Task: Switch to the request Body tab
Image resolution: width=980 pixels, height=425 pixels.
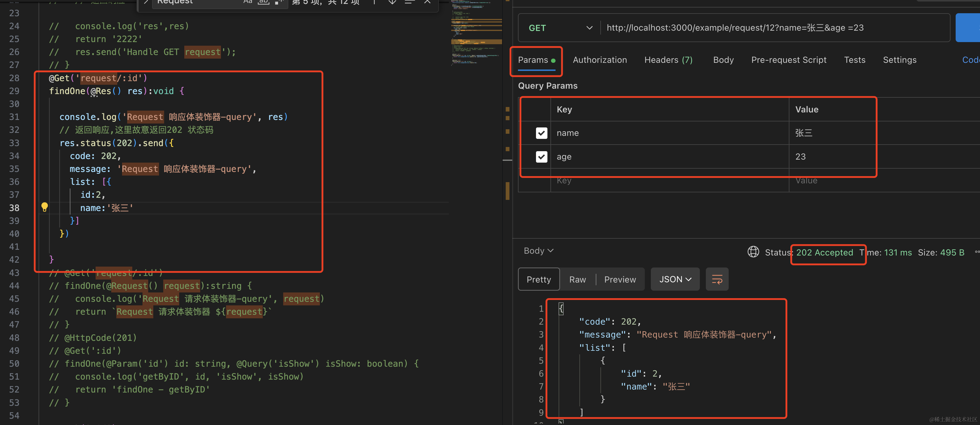Action: (x=723, y=60)
